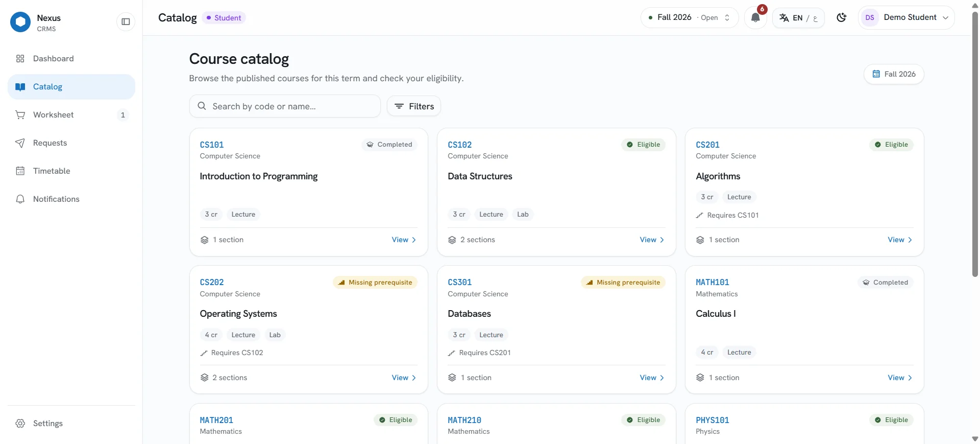
Task: View details for Introduction to Programming
Action: point(404,240)
